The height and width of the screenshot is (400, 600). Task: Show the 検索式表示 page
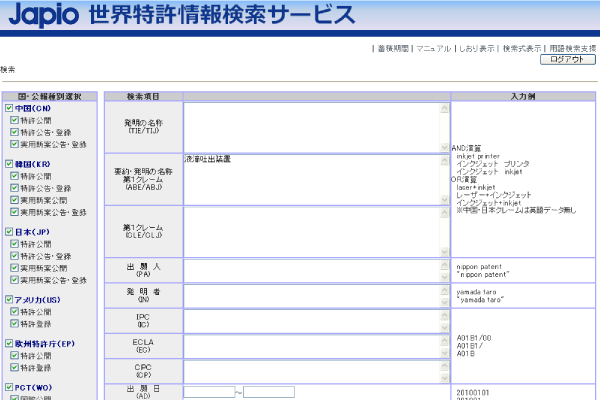(x=522, y=47)
